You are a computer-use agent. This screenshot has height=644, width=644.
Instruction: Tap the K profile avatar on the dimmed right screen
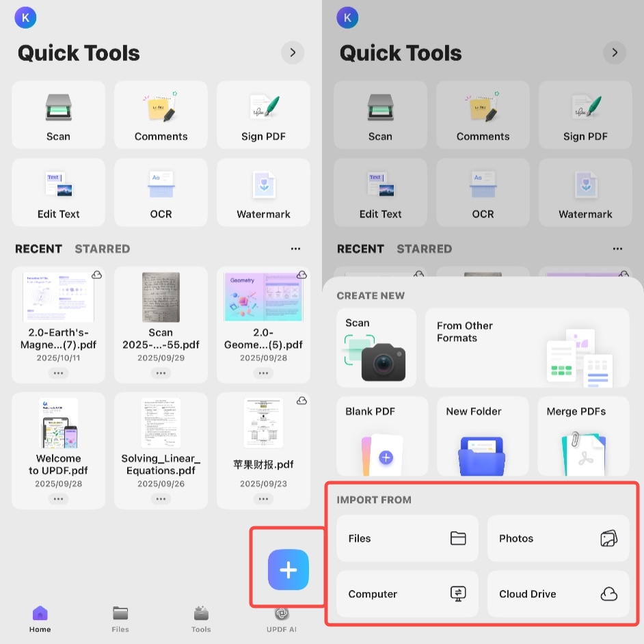tap(347, 18)
